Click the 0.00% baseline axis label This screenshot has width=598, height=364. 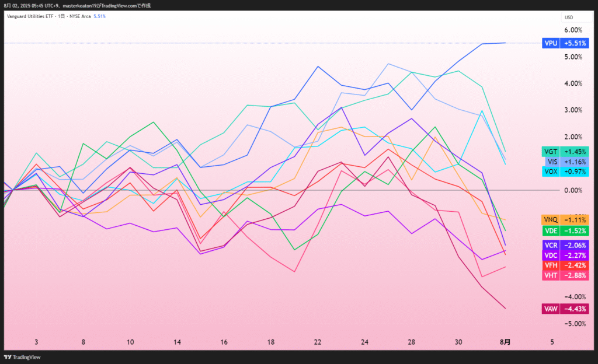click(573, 190)
